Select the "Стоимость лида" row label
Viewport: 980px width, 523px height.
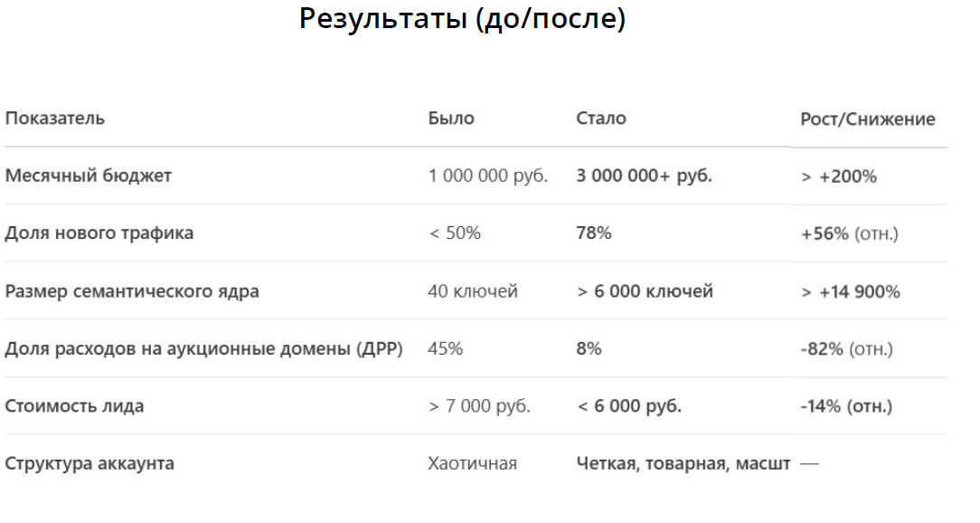click(74, 406)
